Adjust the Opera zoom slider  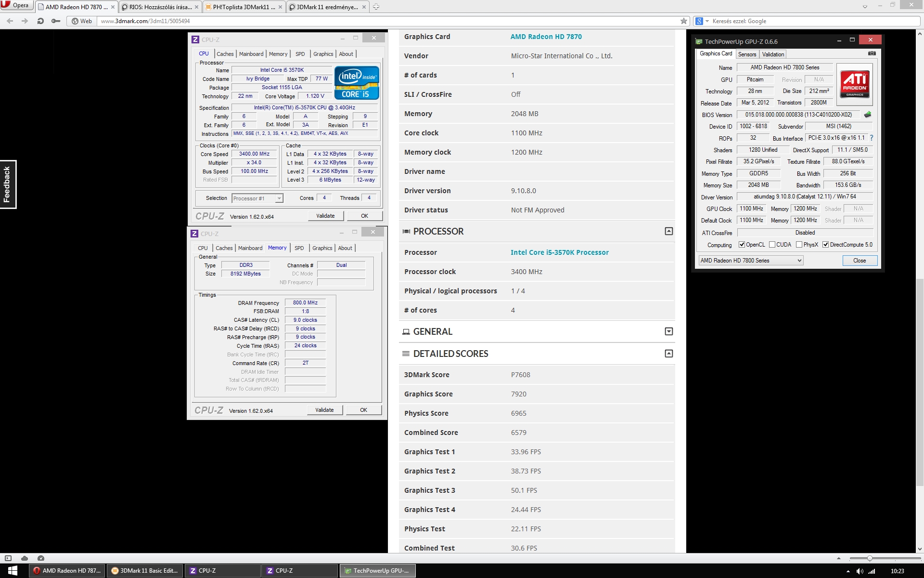tap(870, 558)
